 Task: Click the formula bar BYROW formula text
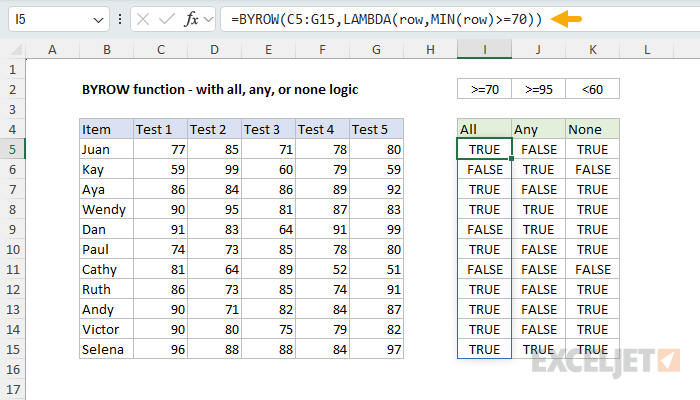(x=387, y=19)
